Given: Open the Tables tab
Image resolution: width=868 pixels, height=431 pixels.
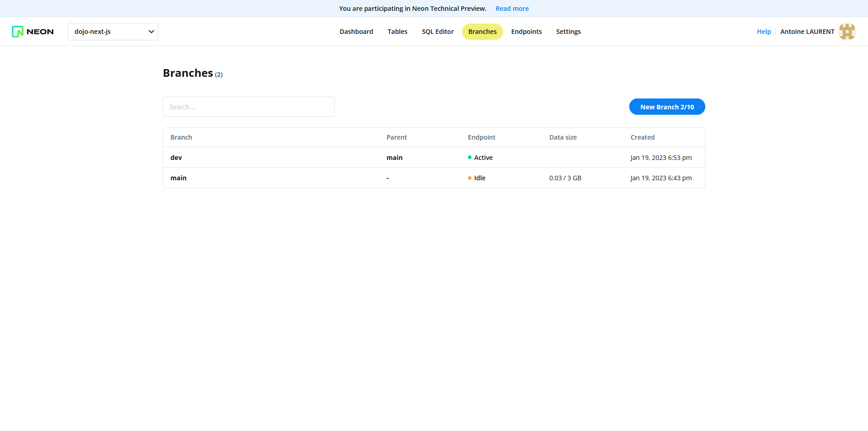Looking at the screenshot, I should pos(397,32).
